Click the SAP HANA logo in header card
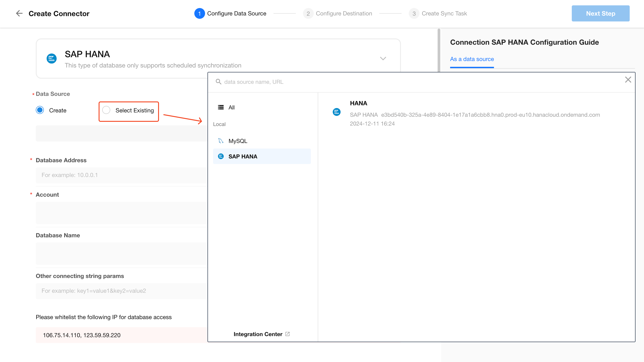644x362 pixels. [x=51, y=59]
